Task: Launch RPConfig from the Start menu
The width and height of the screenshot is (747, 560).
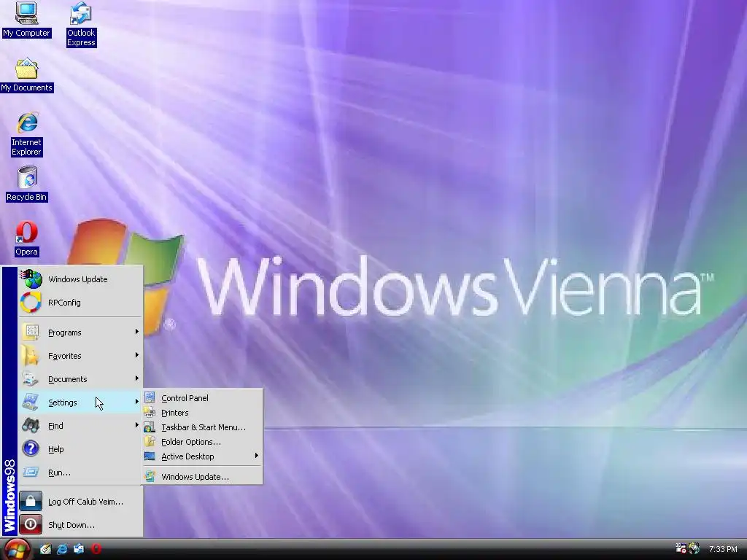Action: (x=80, y=303)
